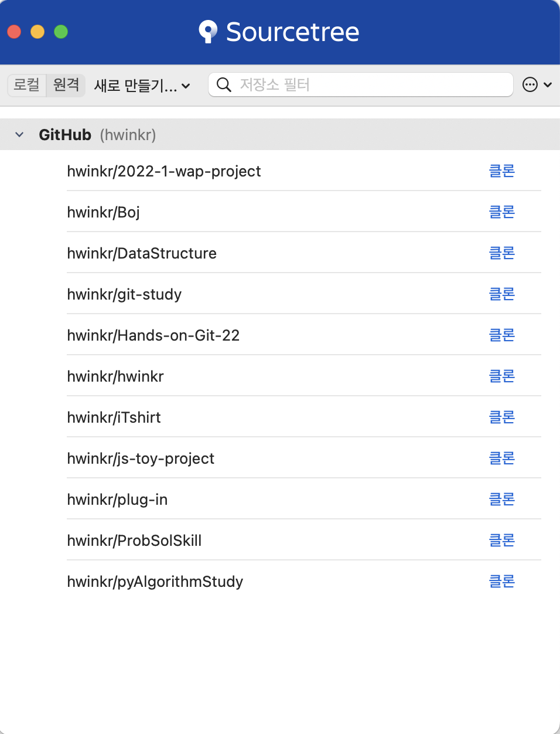Open the ellipsis more options menu
Viewport: 560px width, 734px height.
click(537, 85)
